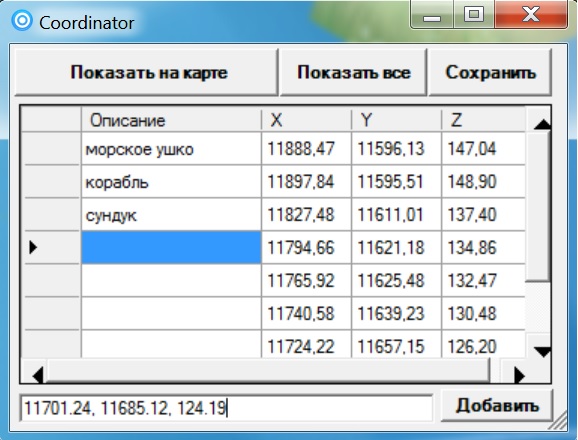Select row header of морское ушко row

[51, 149]
